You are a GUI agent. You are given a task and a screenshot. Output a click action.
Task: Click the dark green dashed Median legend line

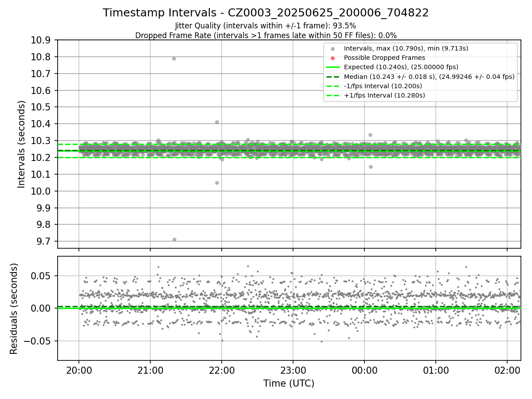332,77
